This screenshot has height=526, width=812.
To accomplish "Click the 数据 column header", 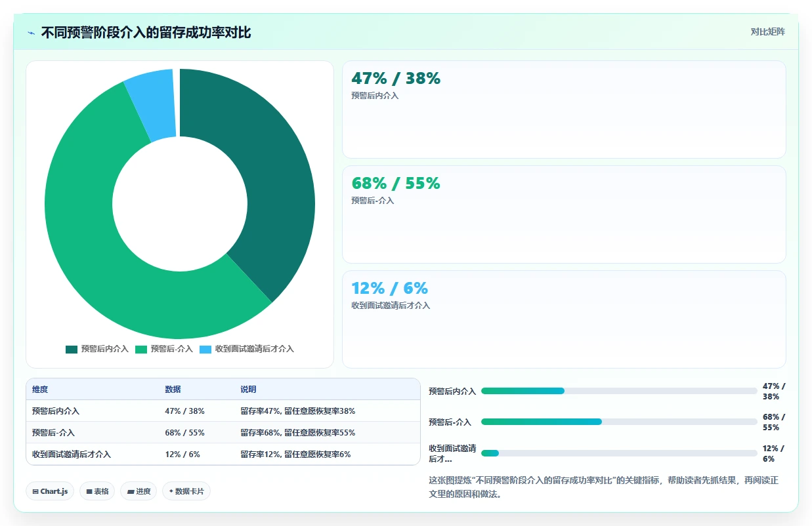I will 173,390.
